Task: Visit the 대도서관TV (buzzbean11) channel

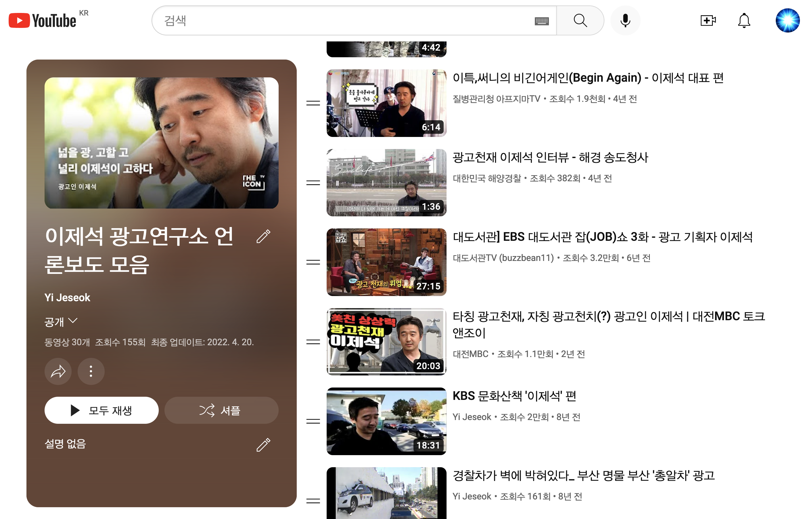Action: click(503, 258)
